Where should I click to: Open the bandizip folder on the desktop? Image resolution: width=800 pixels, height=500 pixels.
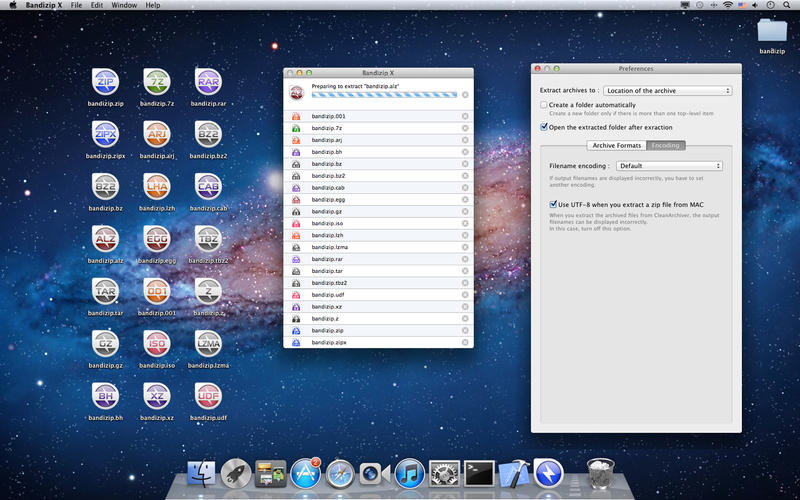click(772, 30)
